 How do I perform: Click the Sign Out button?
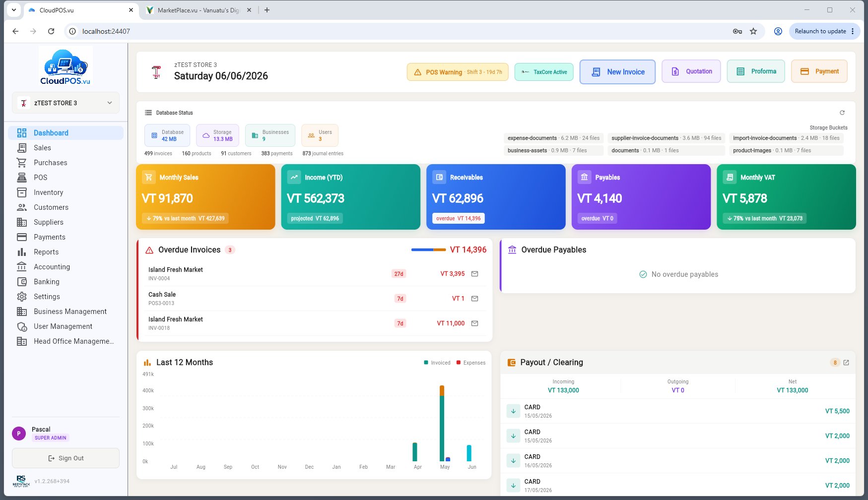click(66, 458)
